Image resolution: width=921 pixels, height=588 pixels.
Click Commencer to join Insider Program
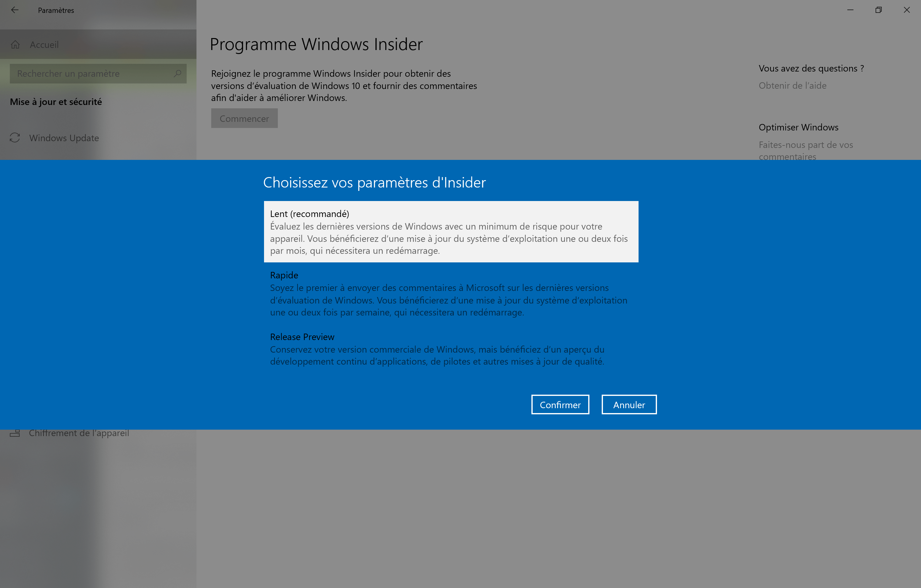pos(244,118)
